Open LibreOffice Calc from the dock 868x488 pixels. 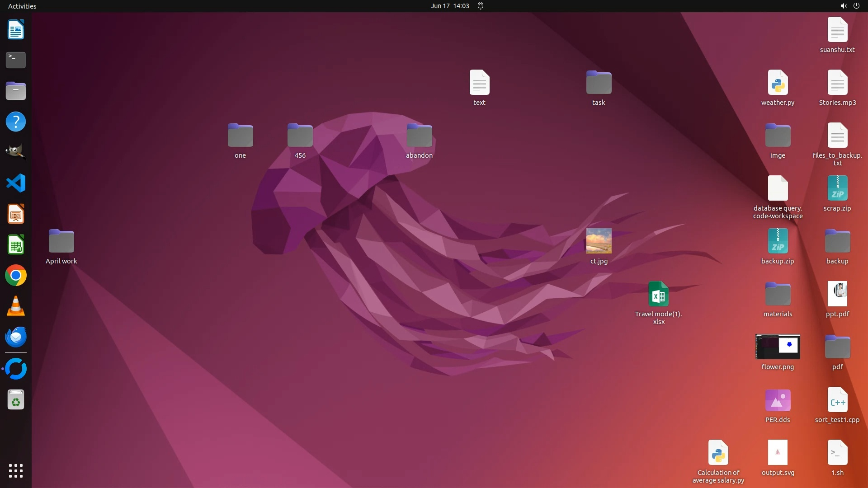coord(16,245)
